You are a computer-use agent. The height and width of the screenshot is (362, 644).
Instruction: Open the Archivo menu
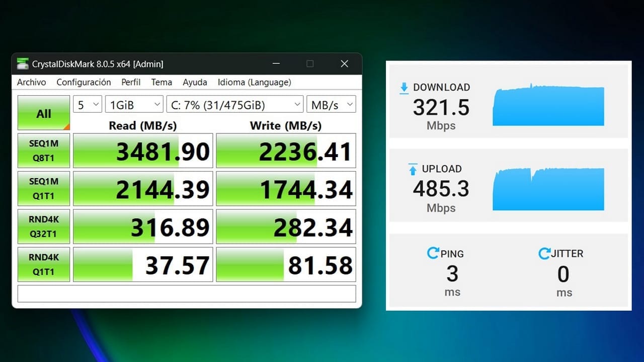pos(31,82)
